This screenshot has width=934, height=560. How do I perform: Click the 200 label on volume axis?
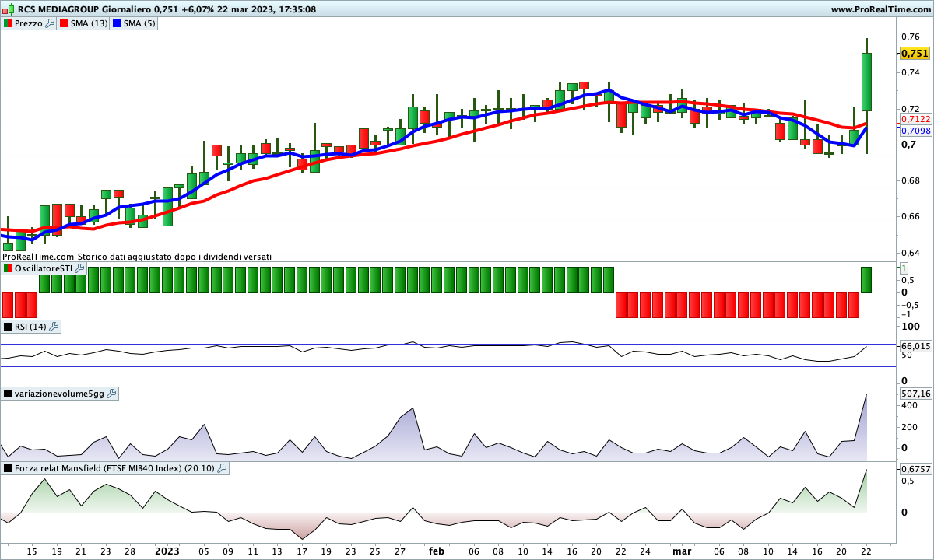click(x=909, y=427)
